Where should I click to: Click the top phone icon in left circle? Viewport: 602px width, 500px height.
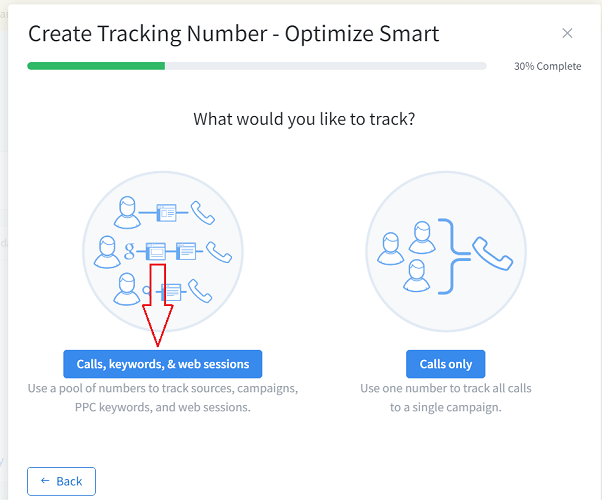[203, 212]
